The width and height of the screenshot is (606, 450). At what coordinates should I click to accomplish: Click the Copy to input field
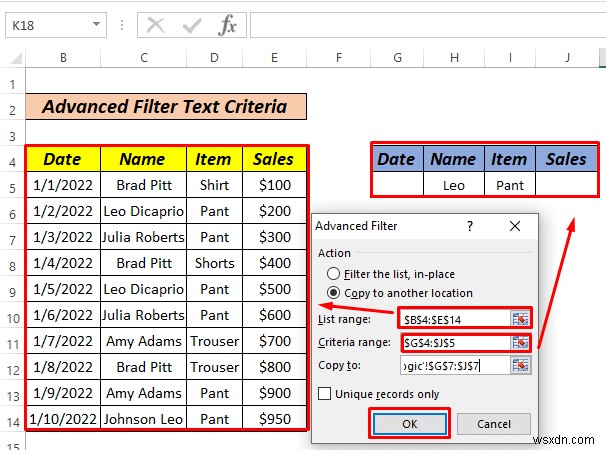[455, 366]
